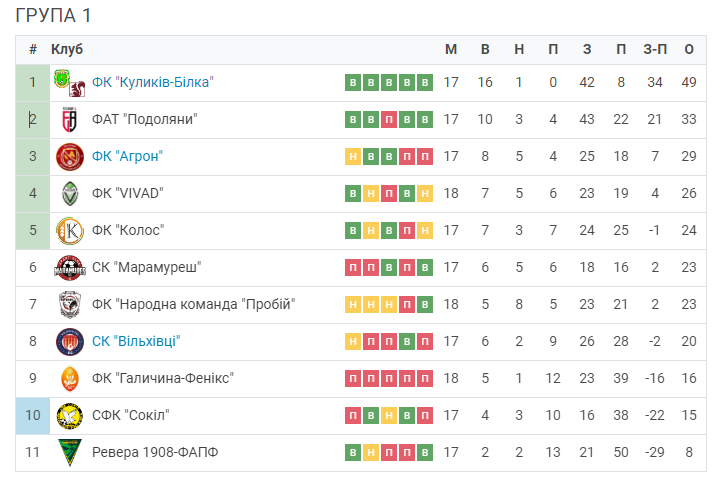Click the "О" points column header
723x485 pixels.
689,49
